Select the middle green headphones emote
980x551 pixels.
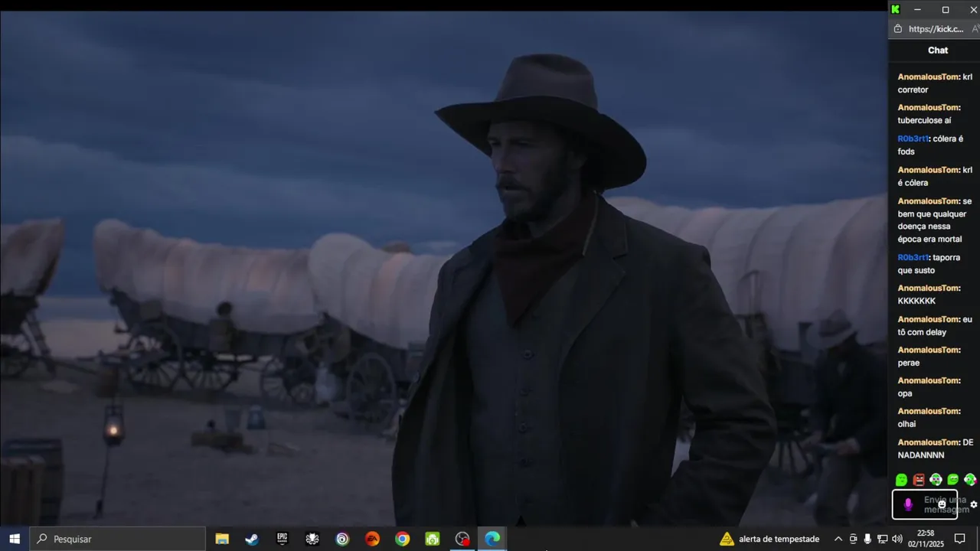[936, 480]
